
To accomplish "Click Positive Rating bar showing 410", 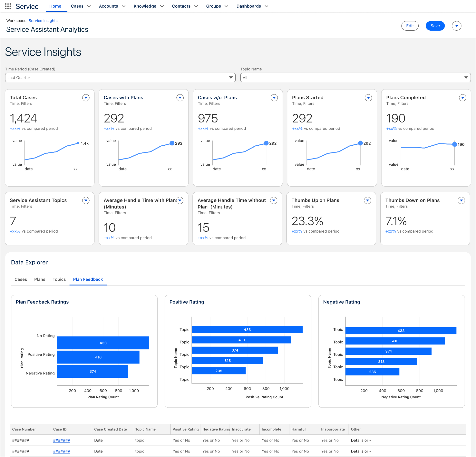I will [98, 357].
